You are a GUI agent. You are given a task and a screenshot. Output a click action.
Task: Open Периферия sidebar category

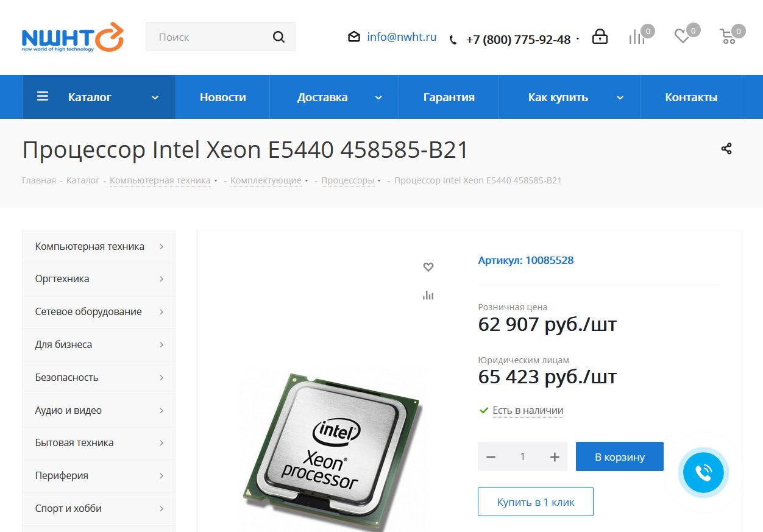(99, 475)
